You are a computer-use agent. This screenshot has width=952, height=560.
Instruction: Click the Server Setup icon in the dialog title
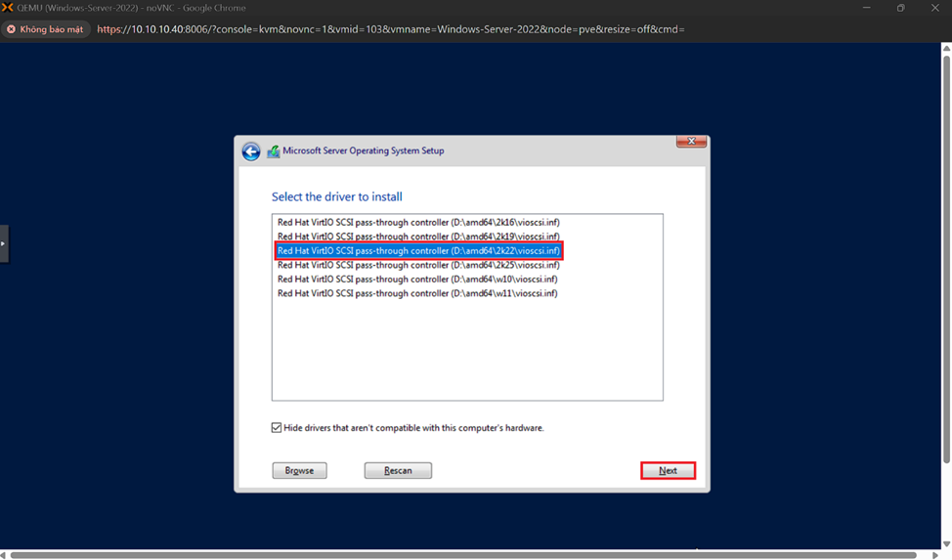[x=274, y=151]
